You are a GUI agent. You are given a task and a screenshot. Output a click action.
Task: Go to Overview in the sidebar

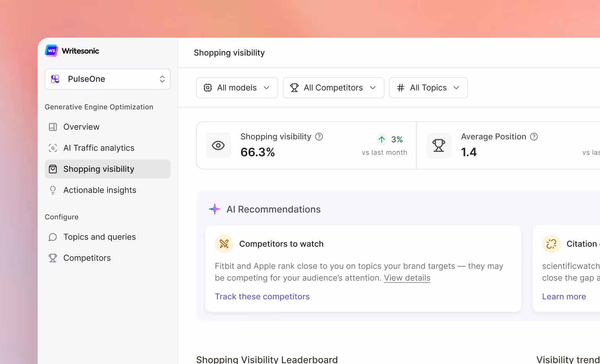(x=81, y=127)
